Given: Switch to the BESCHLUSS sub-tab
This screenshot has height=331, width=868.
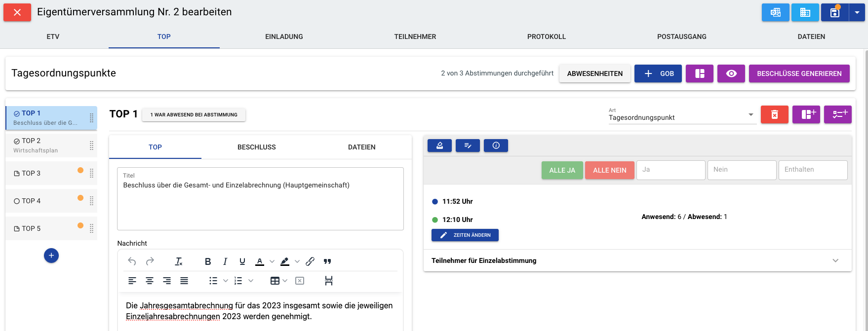Looking at the screenshot, I should (x=257, y=147).
